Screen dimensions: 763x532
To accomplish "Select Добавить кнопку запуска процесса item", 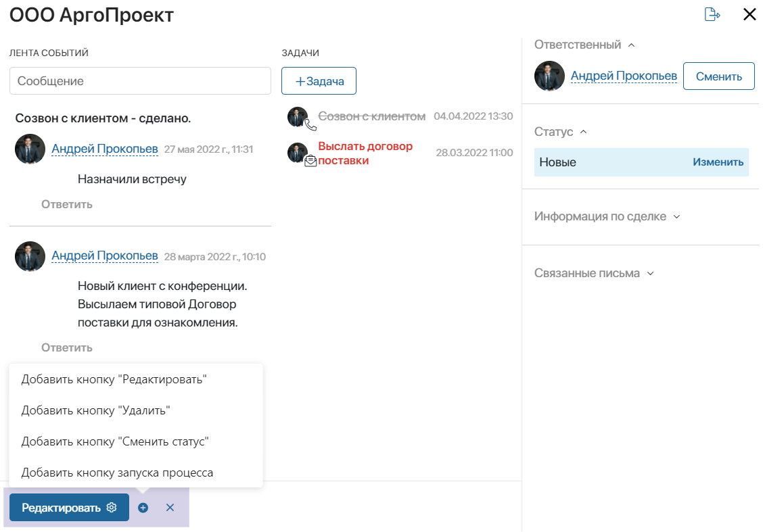I will [x=136, y=473].
